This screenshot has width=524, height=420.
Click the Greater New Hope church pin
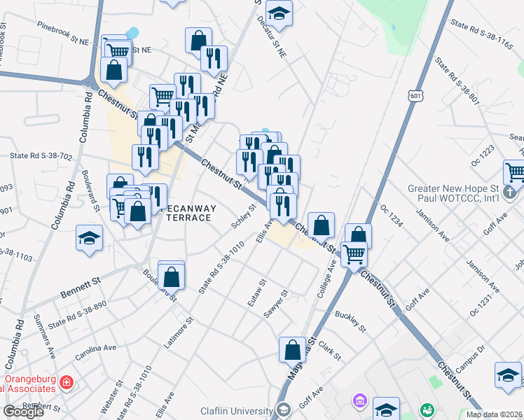point(509,193)
